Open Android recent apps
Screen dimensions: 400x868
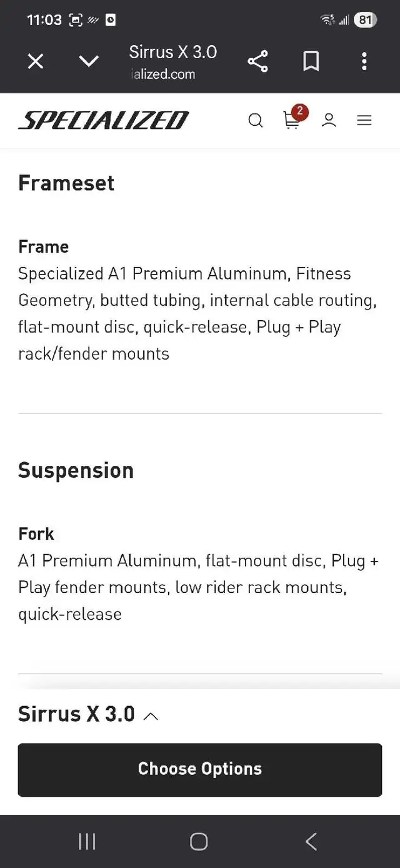[87, 842]
